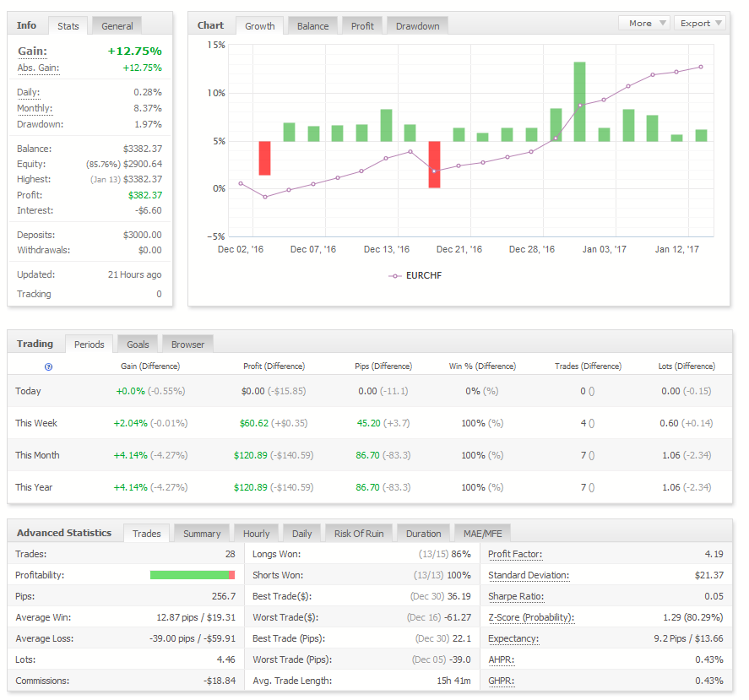The image size is (749, 700).
Task: Open the Drawdown chart tab
Action: point(417,26)
